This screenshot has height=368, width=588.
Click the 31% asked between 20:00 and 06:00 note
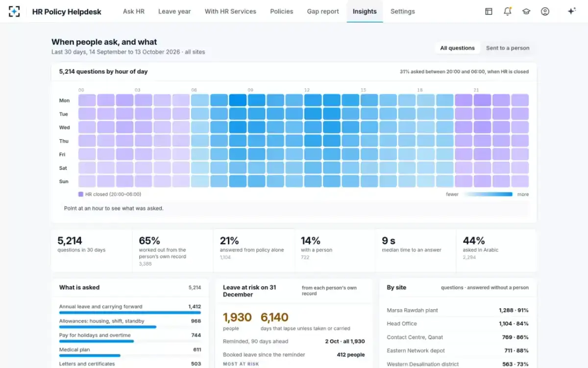click(x=464, y=72)
